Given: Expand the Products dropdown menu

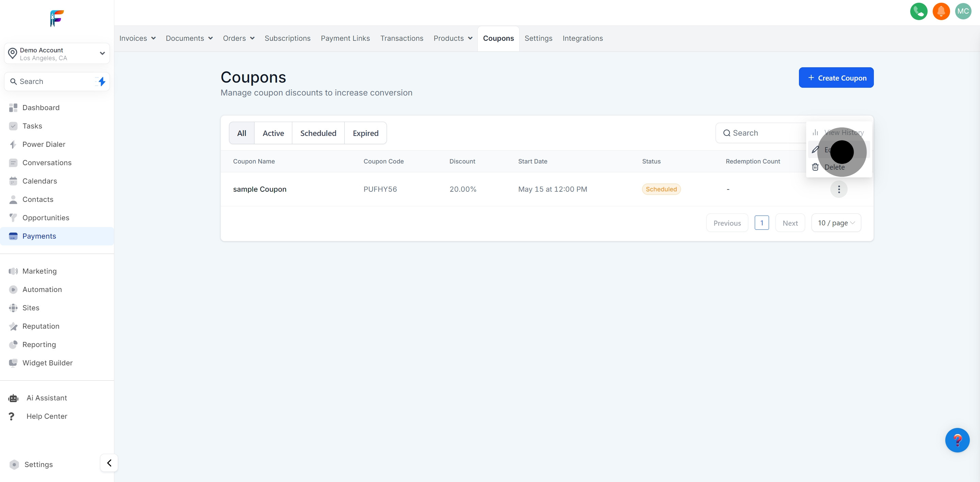Looking at the screenshot, I should click(x=453, y=38).
